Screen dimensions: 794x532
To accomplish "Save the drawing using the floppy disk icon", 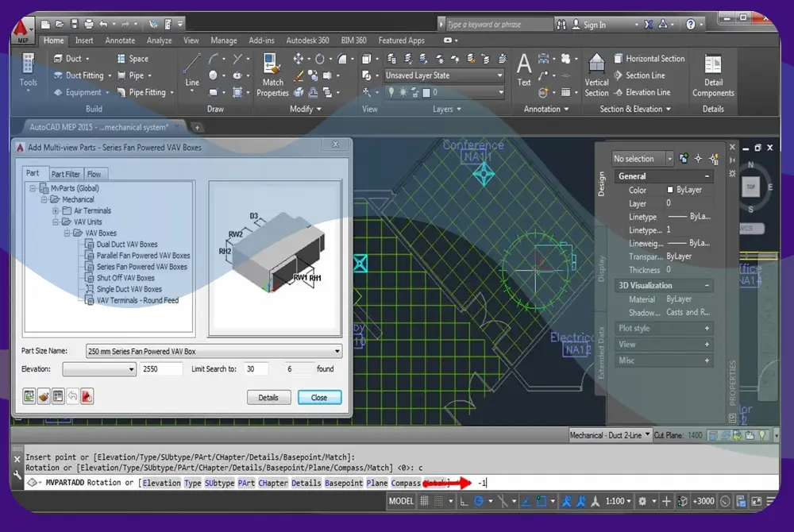I will [x=75, y=24].
